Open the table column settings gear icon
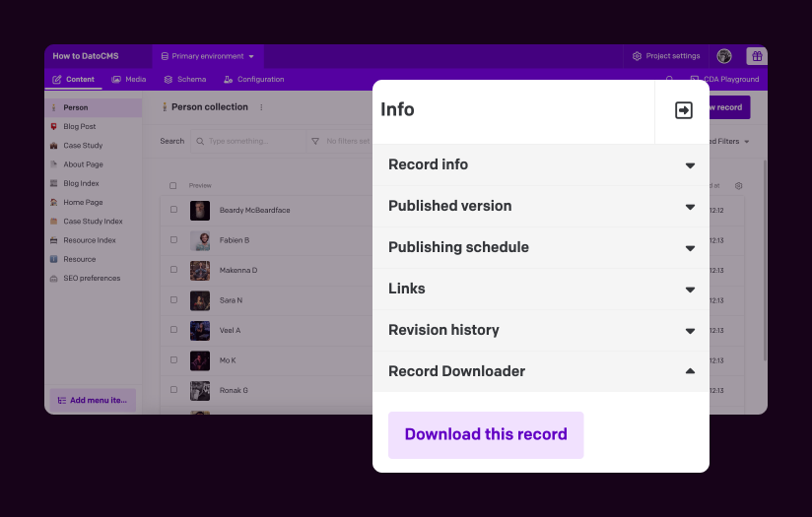 point(738,186)
